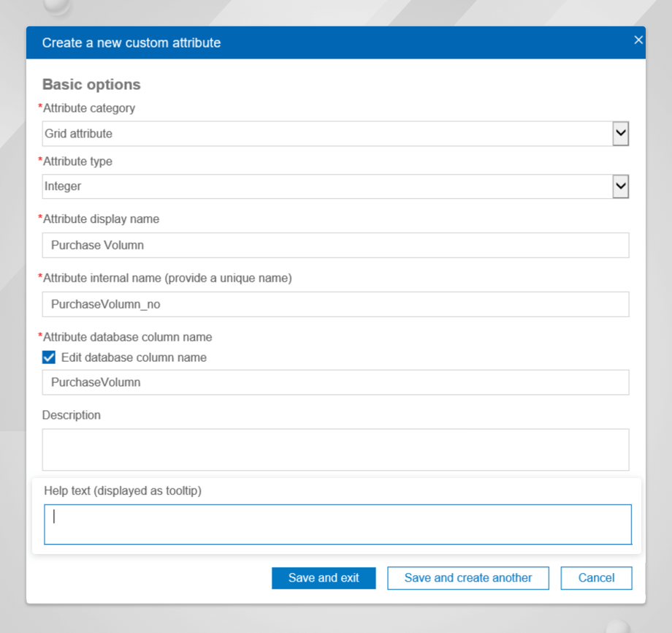Click the Attribute internal name field
672x633 pixels.
click(x=335, y=305)
